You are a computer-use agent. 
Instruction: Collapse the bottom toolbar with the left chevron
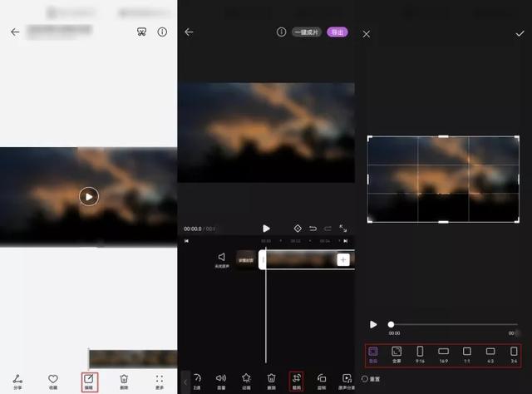(185, 382)
